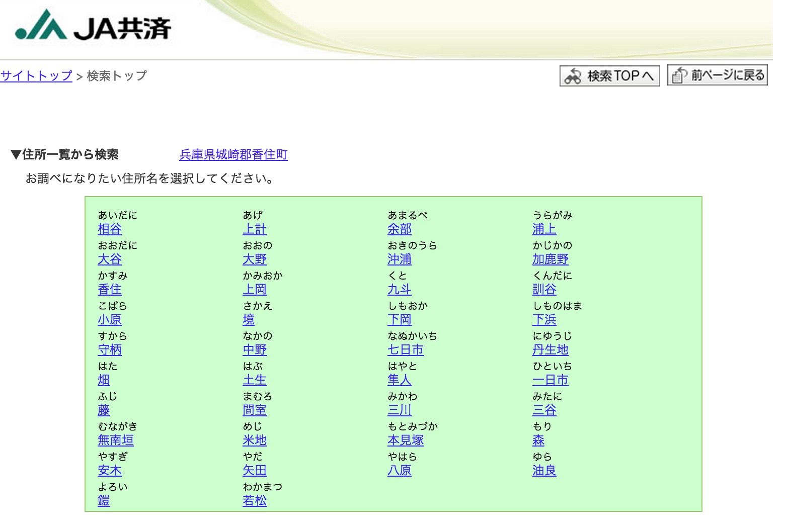Screen dimensions: 785x532
Task: Select the 余部 address link
Action: 400,229
